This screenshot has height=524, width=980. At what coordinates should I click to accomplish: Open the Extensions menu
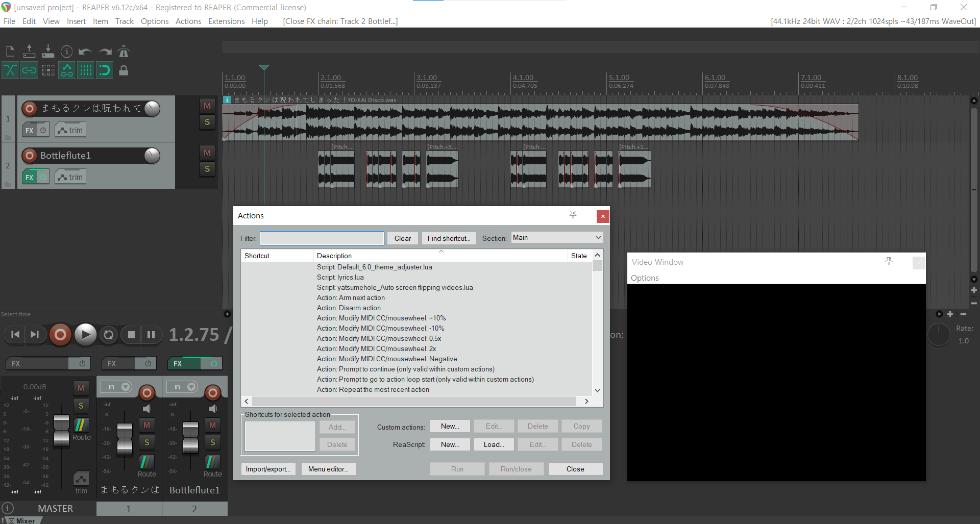coord(227,21)
